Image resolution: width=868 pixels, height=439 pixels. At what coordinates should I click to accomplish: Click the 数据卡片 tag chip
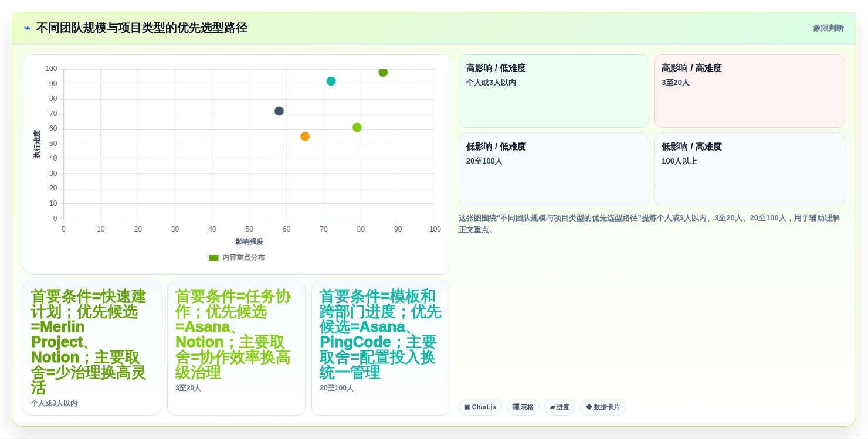point(603,407)
